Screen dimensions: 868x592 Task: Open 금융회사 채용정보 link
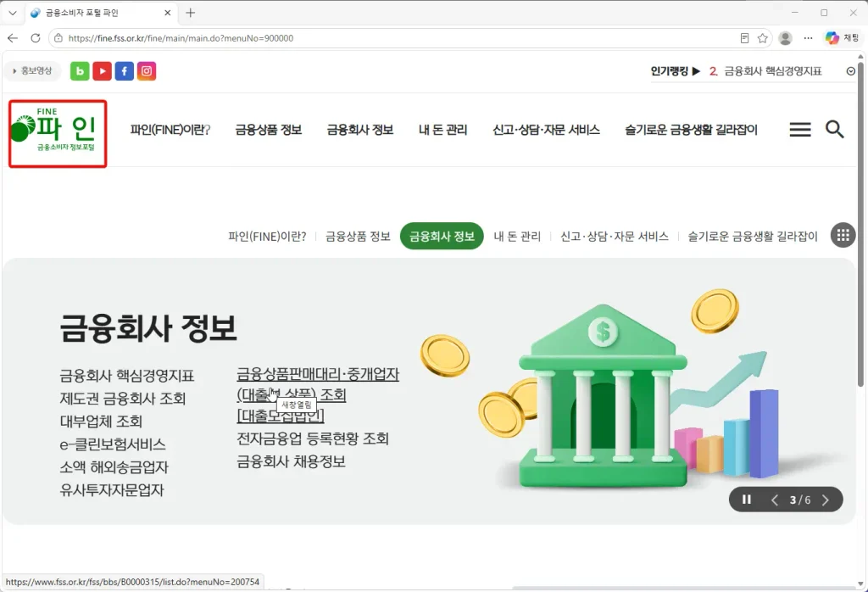[292, 461]
